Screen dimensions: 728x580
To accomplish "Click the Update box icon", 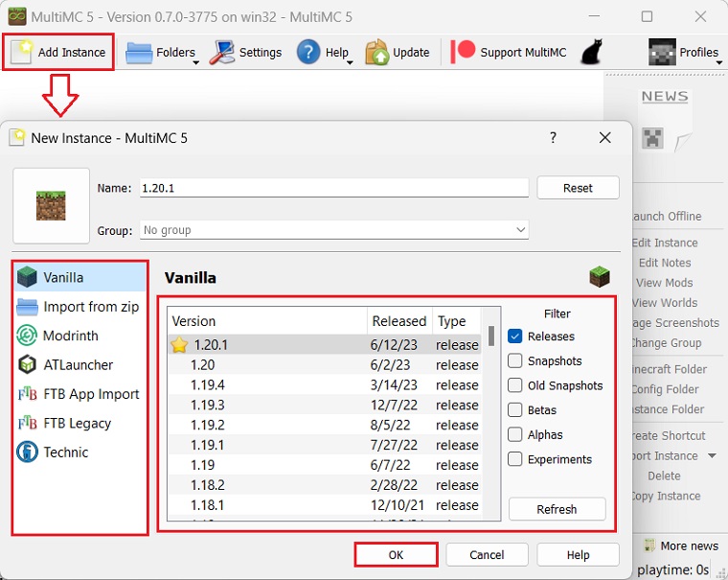I will coord(376,52).
